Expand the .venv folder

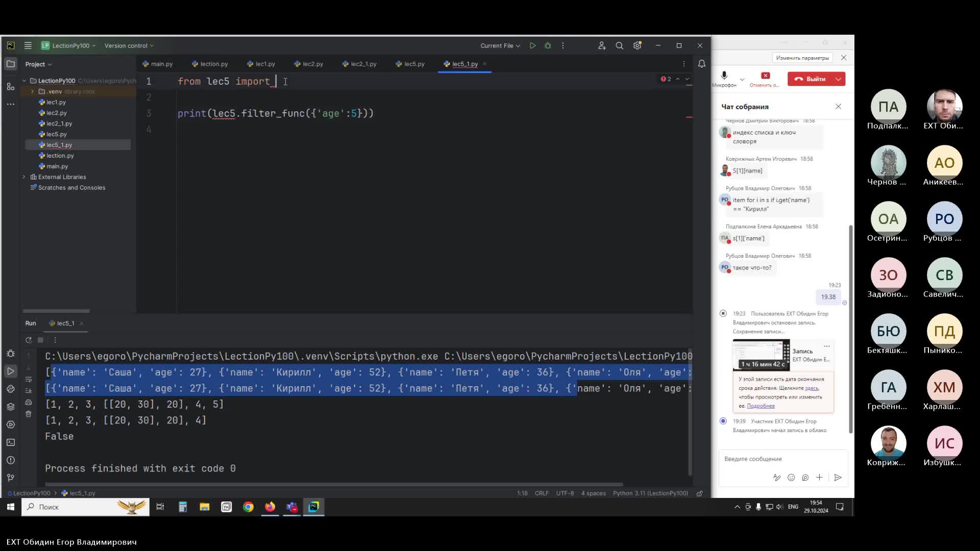(32, 91)
